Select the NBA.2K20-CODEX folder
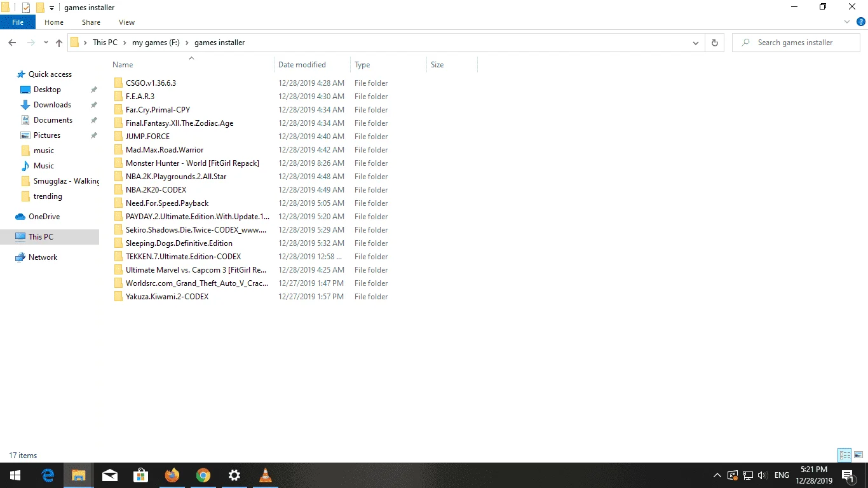The height and width of the screenshot is (488, 868). [156, 190]
